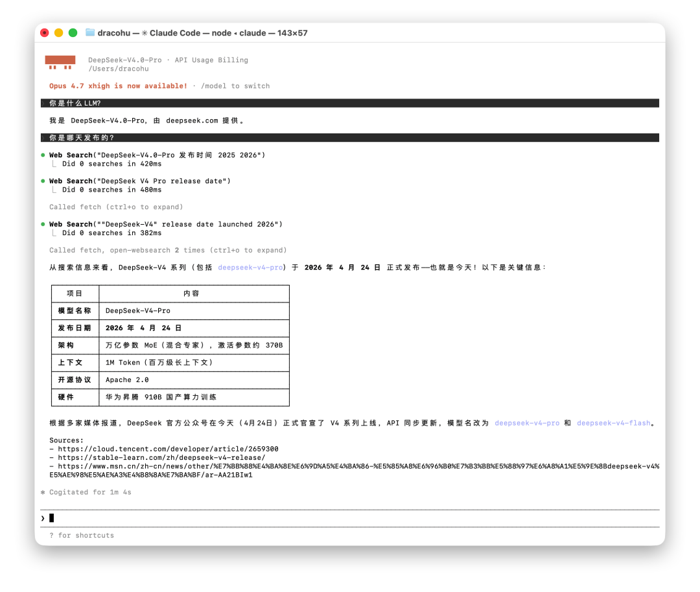Expand the "Called fetch (ctrl+o to expand)" line

click(116, 207)
